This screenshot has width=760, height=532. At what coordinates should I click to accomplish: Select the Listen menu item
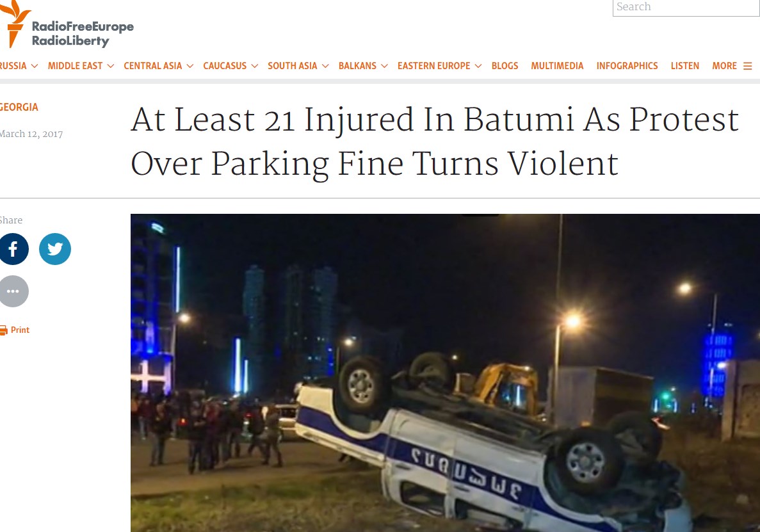coord(685,66)
